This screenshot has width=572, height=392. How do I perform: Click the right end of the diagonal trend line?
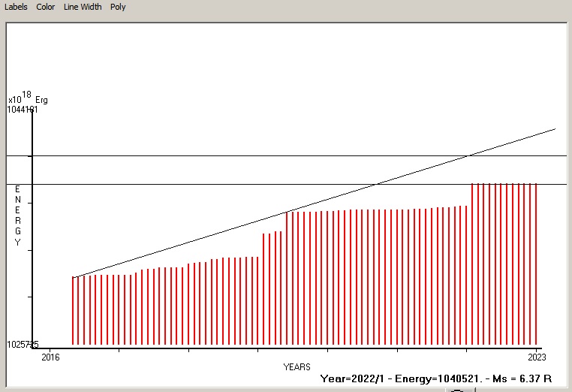click(x=554, y=129)
